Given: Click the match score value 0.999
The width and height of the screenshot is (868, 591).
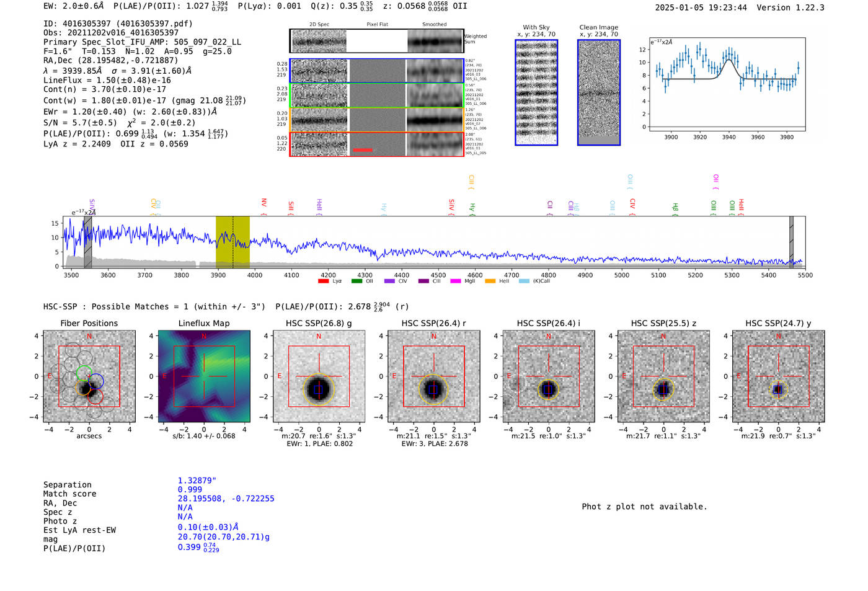Looking at the screenshot, I should pos(190,489).
